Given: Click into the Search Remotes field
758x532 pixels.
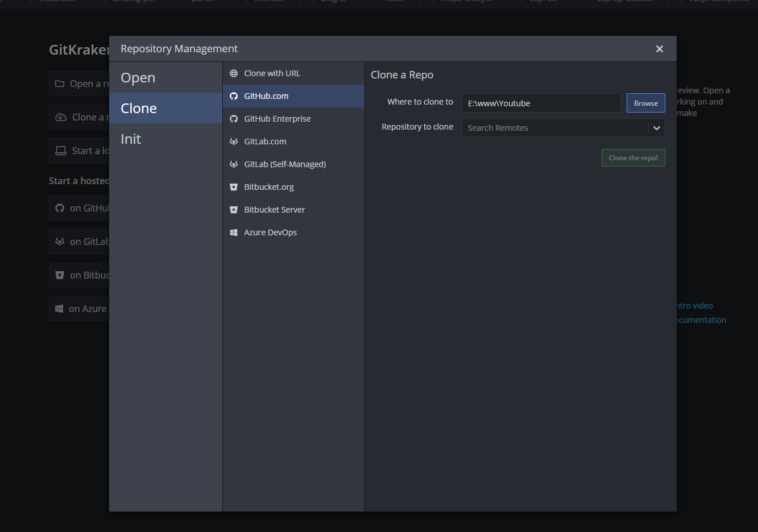Looking at the screenshot, I should (555, 128).
